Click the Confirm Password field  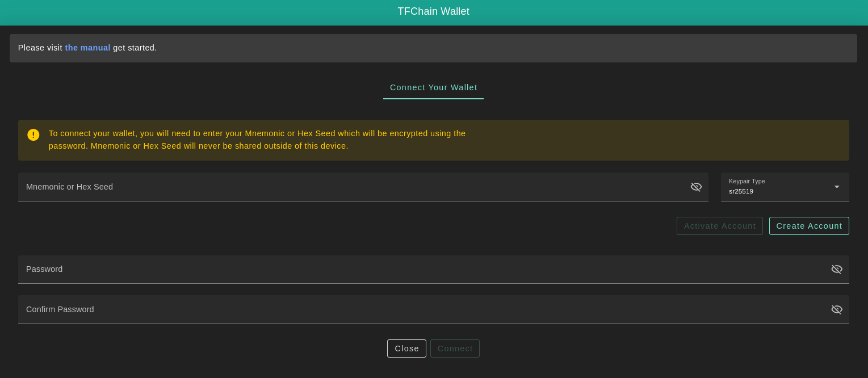[x=397, y=309]
